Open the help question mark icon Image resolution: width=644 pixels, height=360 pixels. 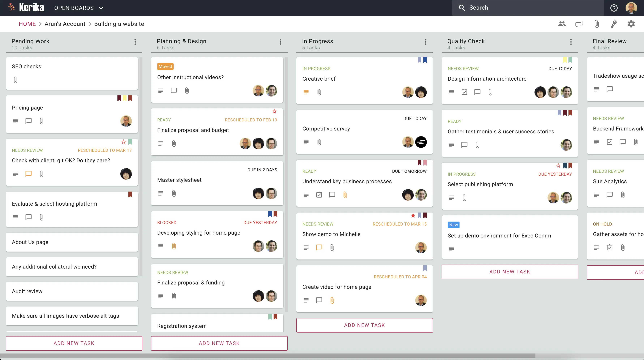pos(614,8)
